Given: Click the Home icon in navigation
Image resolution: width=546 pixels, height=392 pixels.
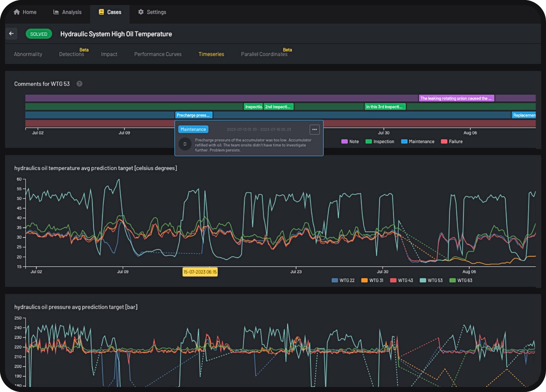Looking at the screenshot, I should (x=17, y=12).
